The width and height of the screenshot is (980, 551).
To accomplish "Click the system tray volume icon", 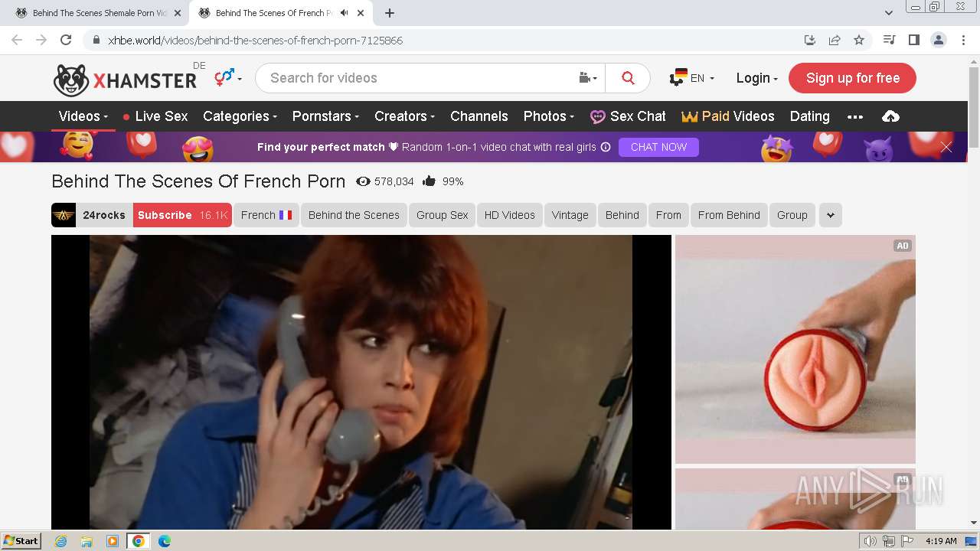I will pos(871,541).
